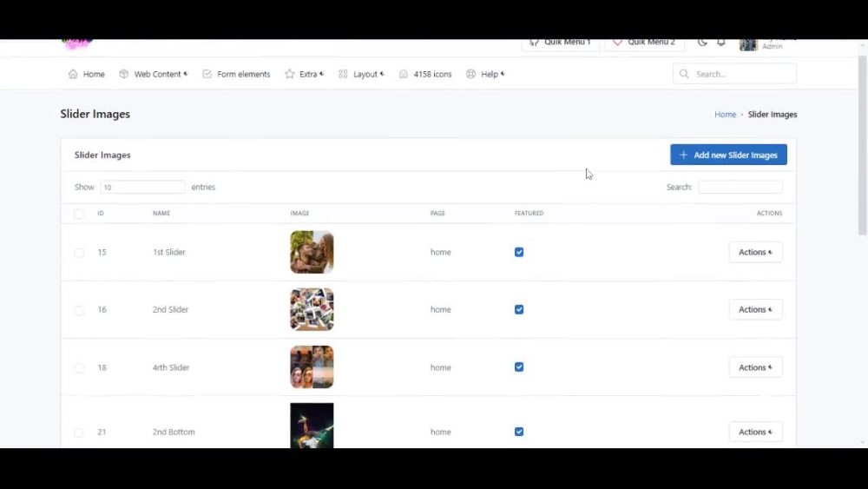This screenshot has height=489, width=868.
Task: Open Actions dropdown for 4rth Slider
Action: pos(756,367)
